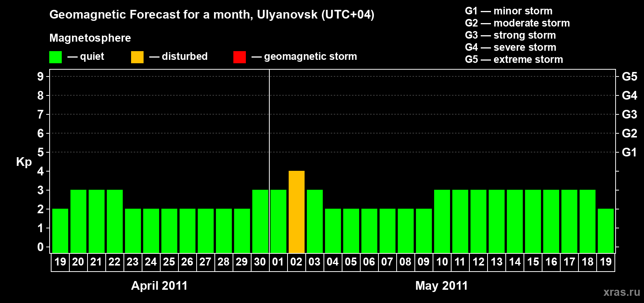Click date cell 01 in May
644x303 pixels.
(x=278, y=262)
